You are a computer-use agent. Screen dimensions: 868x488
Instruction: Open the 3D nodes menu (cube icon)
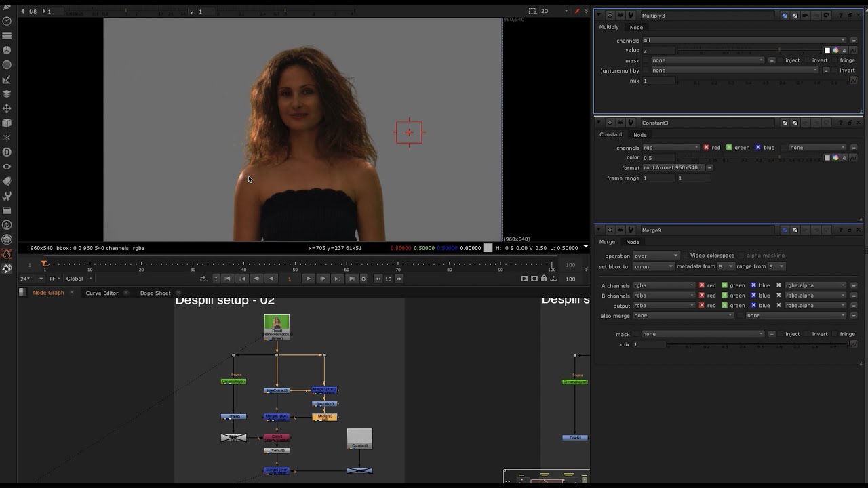pos(7,123)
